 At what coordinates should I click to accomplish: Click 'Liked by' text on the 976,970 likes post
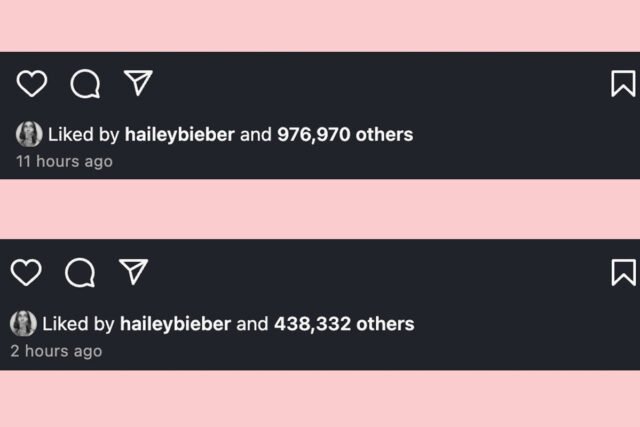pyautogui.click(x=84, y=135)
